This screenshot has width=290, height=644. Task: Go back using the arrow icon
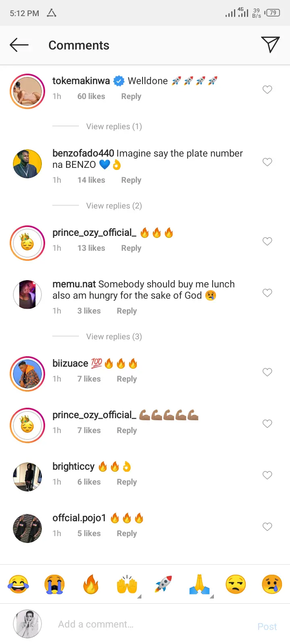[19, 45]
